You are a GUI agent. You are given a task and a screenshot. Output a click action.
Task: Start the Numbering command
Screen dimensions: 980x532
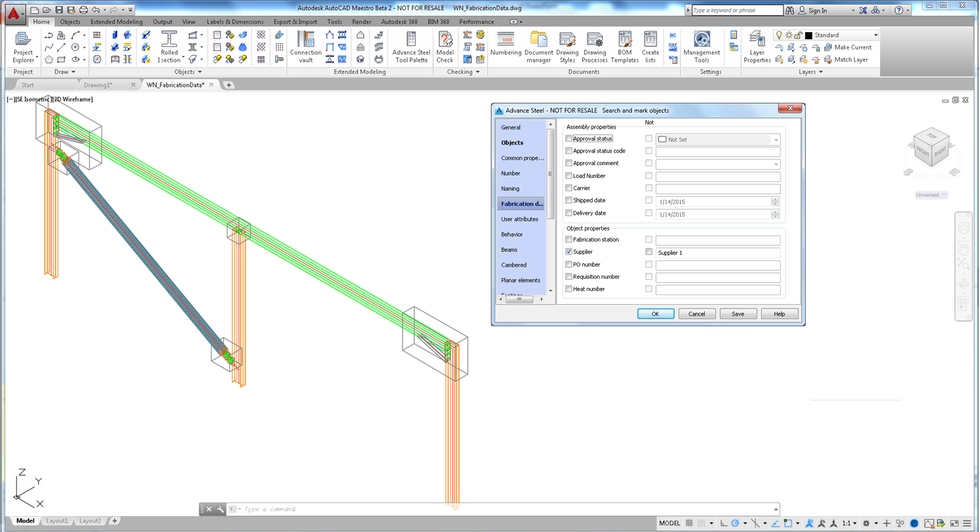(506, 43)
